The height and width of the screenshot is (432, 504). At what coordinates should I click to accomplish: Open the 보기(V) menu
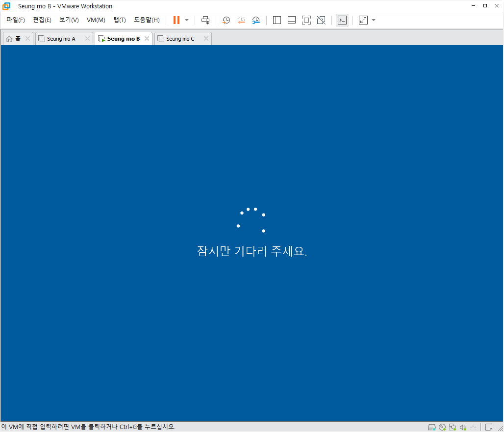(69, 20)
